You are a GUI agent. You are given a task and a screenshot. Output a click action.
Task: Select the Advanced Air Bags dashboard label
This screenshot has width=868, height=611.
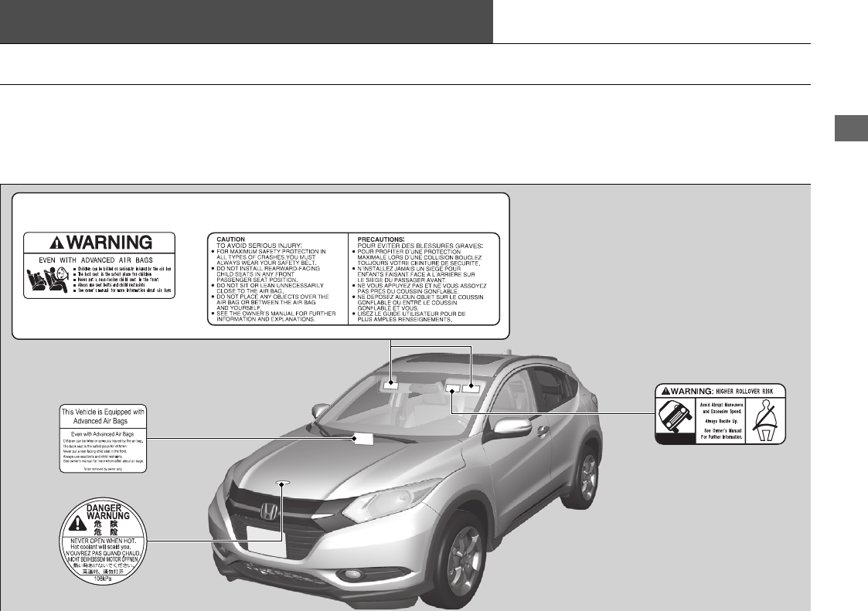tap(103, 438)
